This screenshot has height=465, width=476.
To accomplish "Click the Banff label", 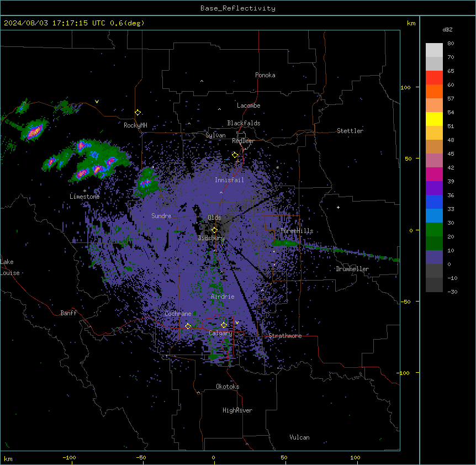I will click(x=68, y=313).
